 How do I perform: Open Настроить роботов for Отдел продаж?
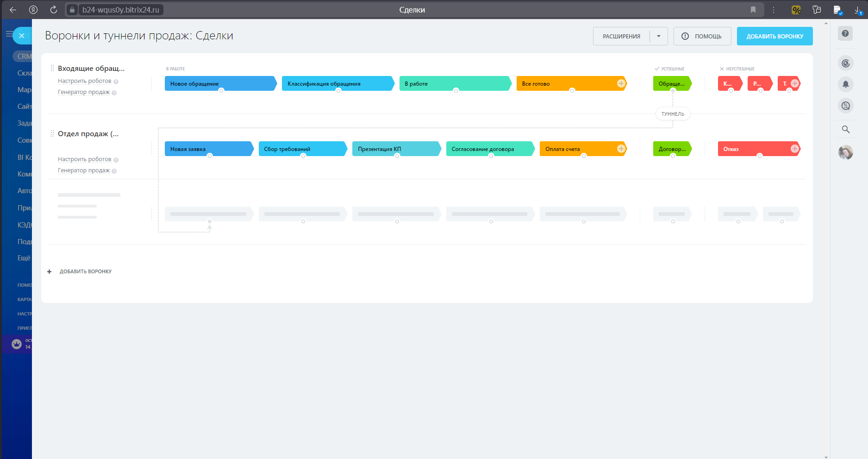[85, 159]
